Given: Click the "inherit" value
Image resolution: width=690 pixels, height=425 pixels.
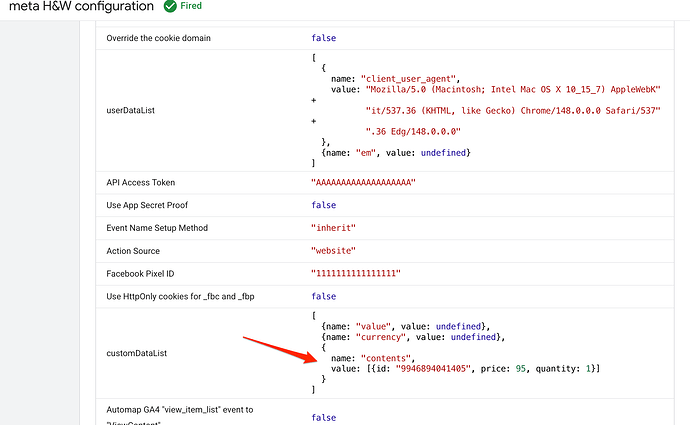Looking at the screenshot, I should tap(333, 228).
